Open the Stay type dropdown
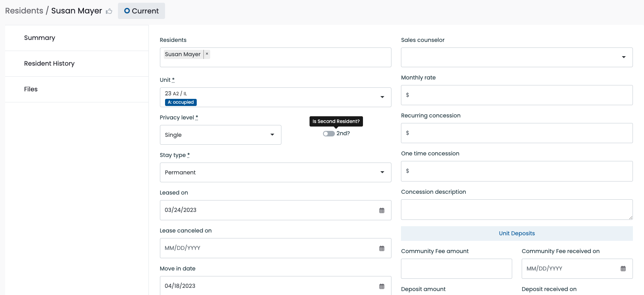644x295 pixels. [x=275, y=172]
